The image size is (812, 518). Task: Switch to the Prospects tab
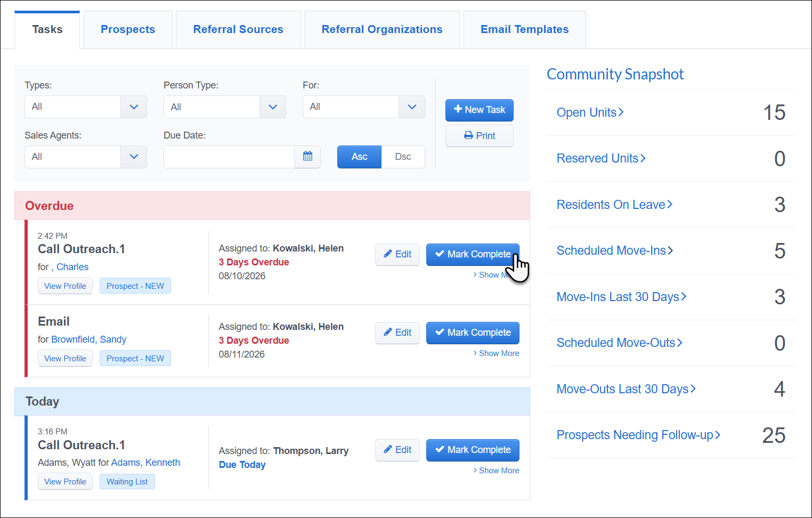pos(128,30)
